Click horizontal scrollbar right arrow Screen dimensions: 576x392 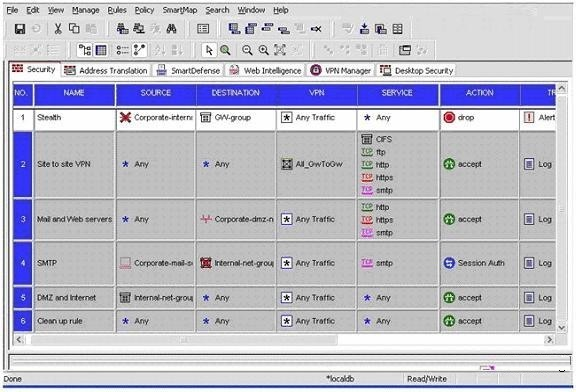coord(550,339)
